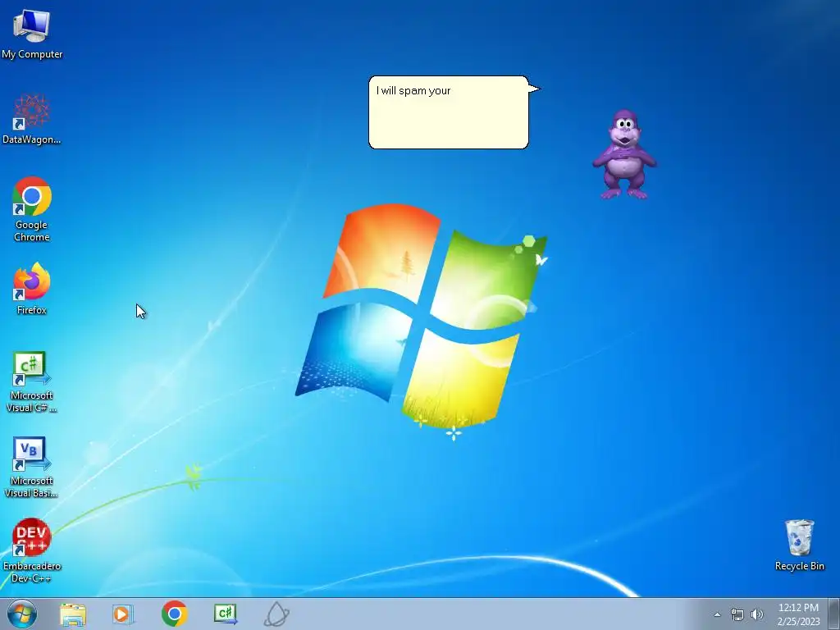
Task: Click the purple gorilla BonziBuddy character
Action: click(624, 154)
